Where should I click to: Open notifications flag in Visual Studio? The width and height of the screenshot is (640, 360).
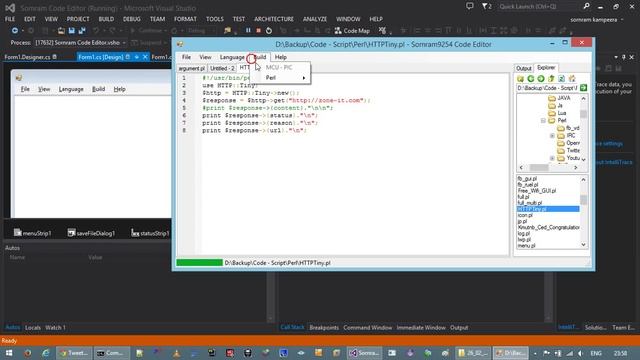point(486,7)
